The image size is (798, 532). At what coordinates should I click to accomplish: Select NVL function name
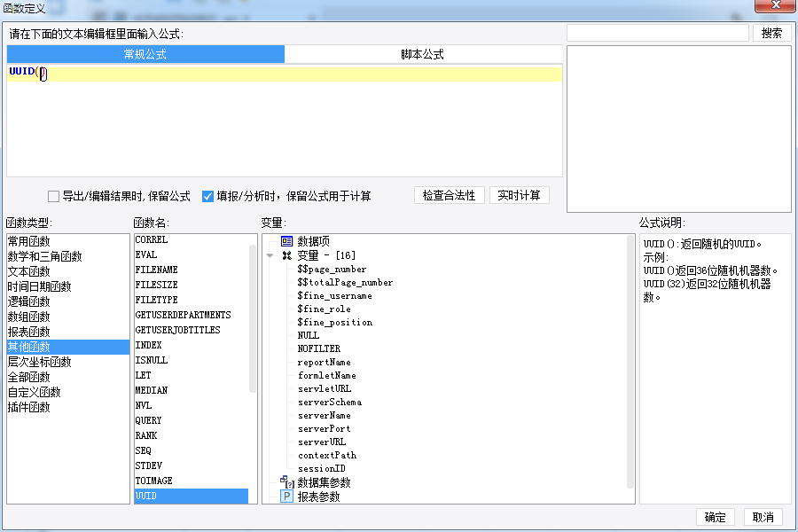point(192,405)
